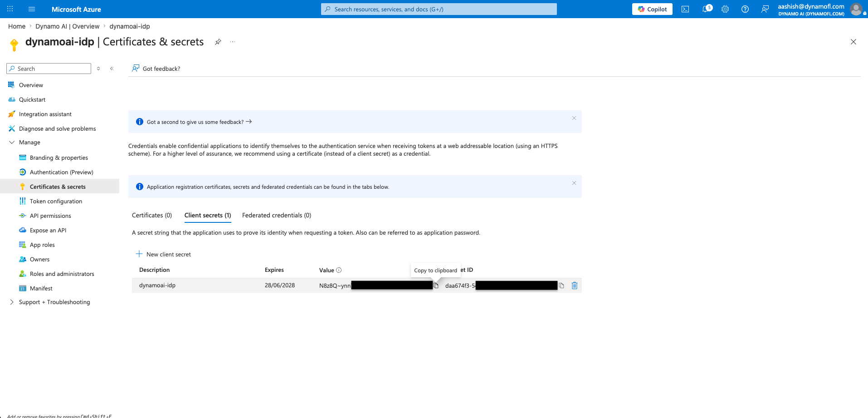The height and width of the screenshot is (418, 868).
Task: Click the 28/06/2028 expiry date cell
Action: click(x=280, y=285)
